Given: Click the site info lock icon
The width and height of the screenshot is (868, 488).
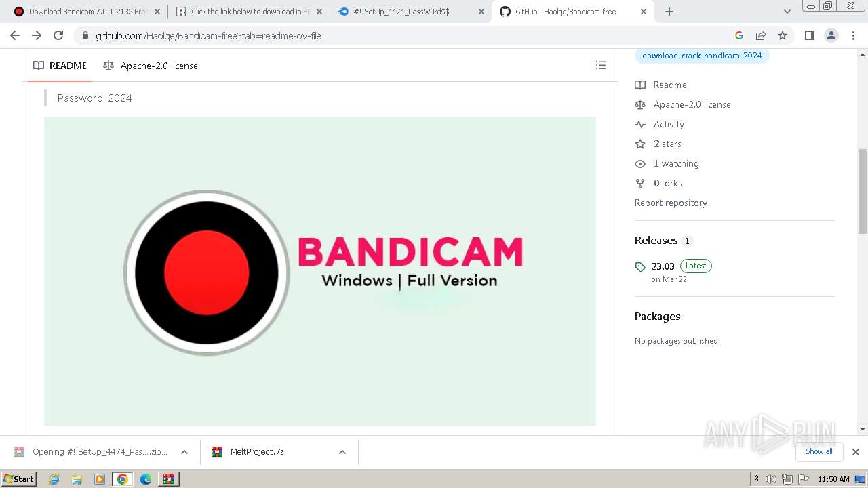Looking at the screenshot, I should click(85, 35).
